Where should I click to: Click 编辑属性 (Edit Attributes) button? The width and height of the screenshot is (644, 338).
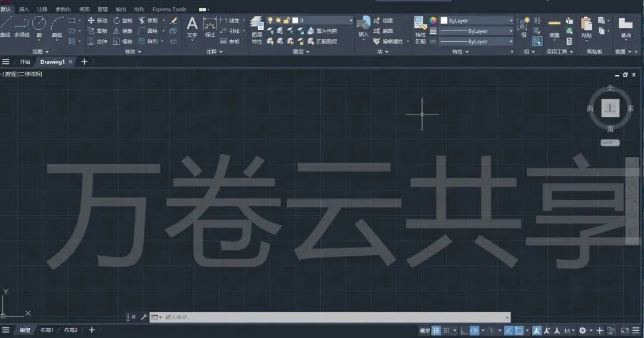tap(389, 42)
